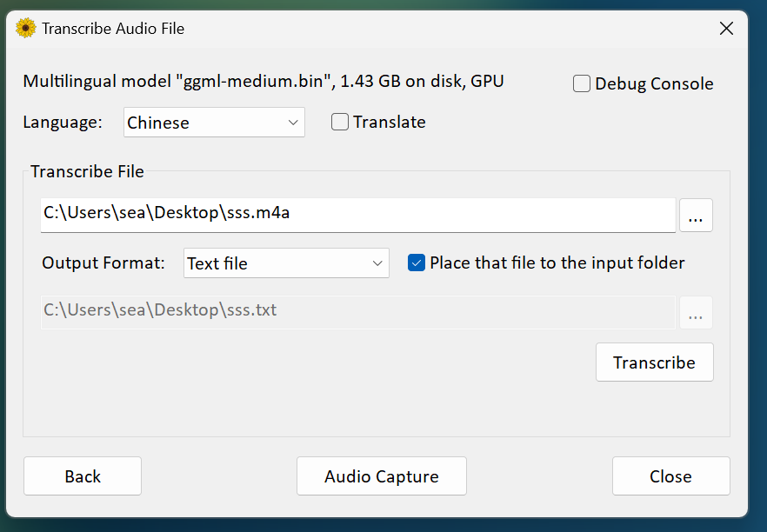Tick the Translate checkbox
Viewport: 767px width, 532px height.
point(340,123)
